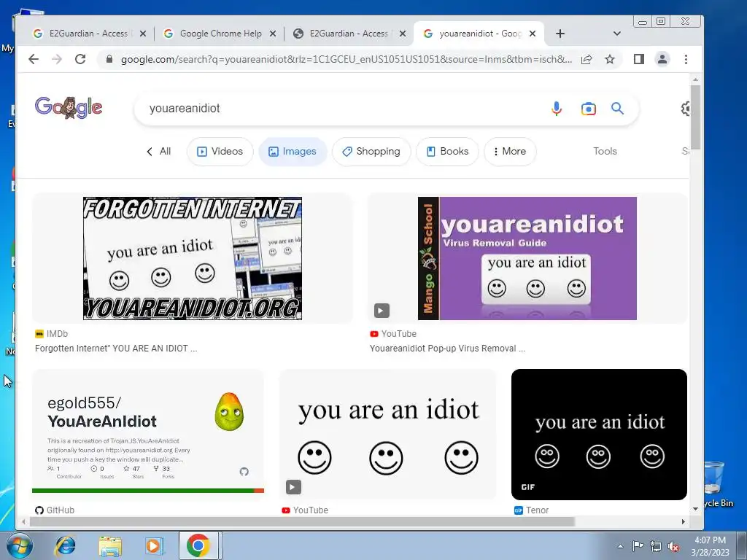Image resolution: width=747 pixels, height=560 pixels.
Task: Click the horizontal scrollbar thumb
Action: [x=302, y=521]
